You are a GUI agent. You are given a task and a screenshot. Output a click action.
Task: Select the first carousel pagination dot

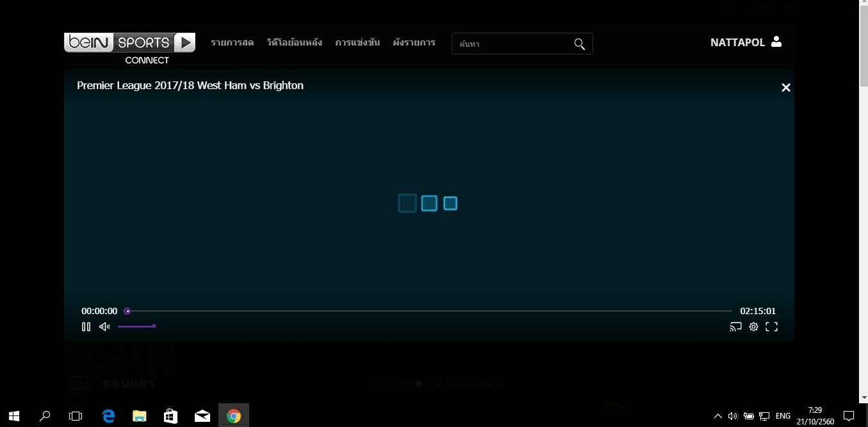click(359, 384)
